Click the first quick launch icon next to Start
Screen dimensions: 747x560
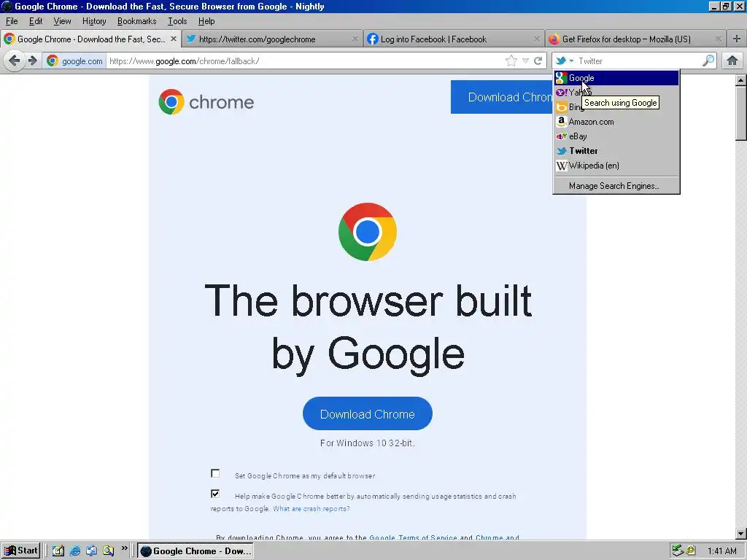coord(58,551)
